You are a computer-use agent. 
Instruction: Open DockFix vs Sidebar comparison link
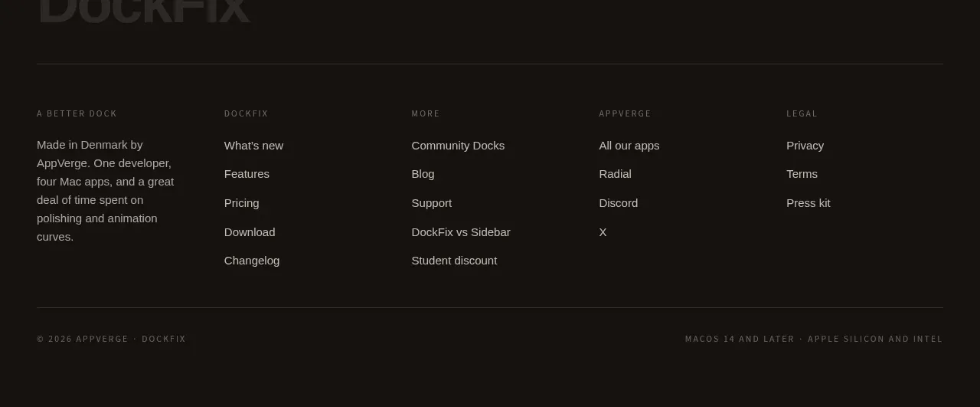461,232
